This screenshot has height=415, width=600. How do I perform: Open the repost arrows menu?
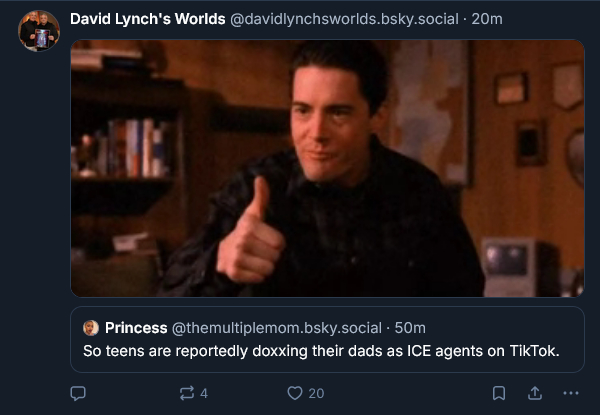[187, 394]
